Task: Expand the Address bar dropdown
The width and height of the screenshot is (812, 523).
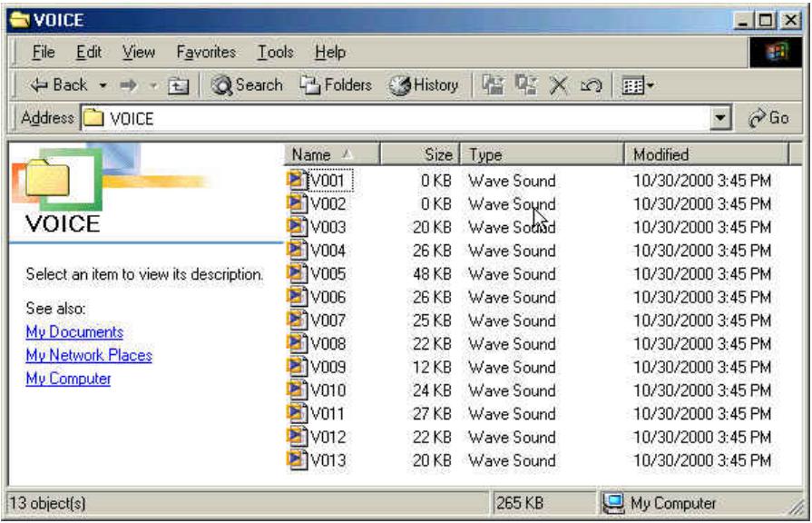Action: pos(719,118)
